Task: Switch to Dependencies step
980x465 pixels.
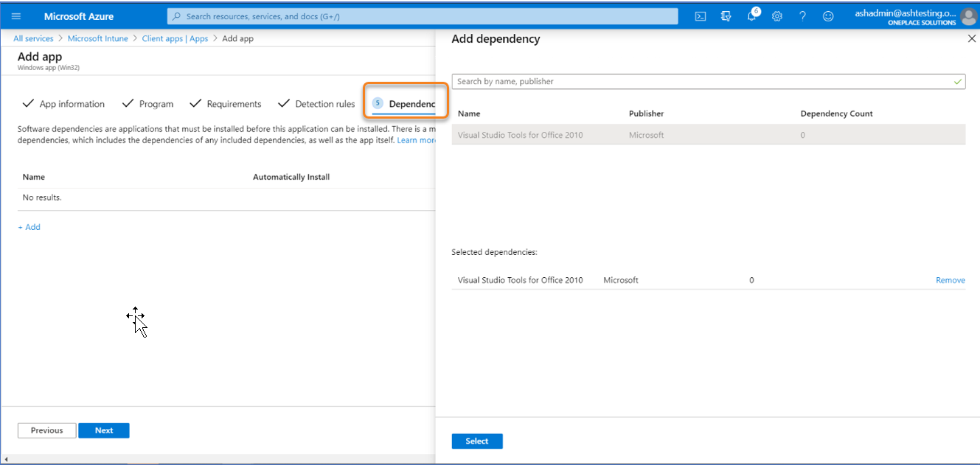Action: coord(404,104)
